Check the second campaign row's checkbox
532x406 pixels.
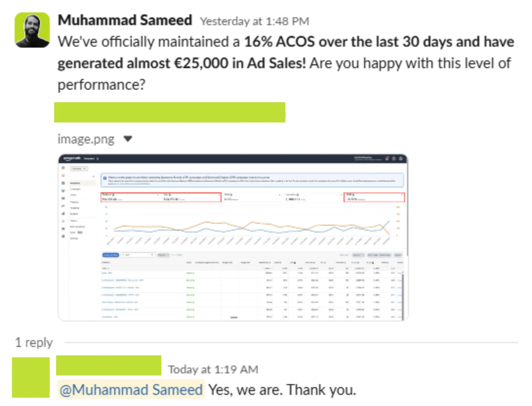click(103, 280)
